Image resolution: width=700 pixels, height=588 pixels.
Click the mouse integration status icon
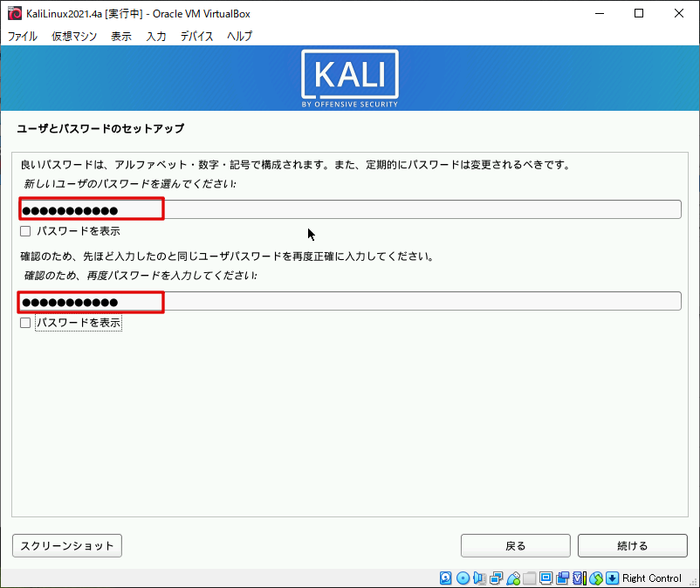596,578
